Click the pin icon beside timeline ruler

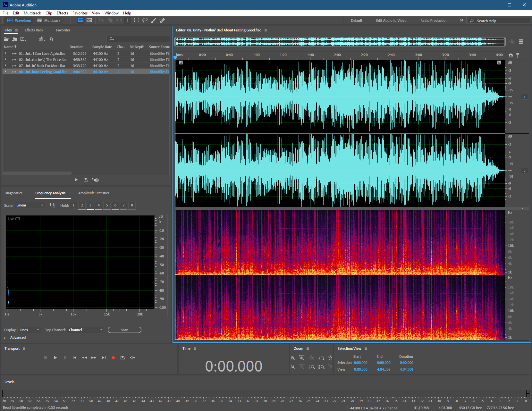(518, 55)
